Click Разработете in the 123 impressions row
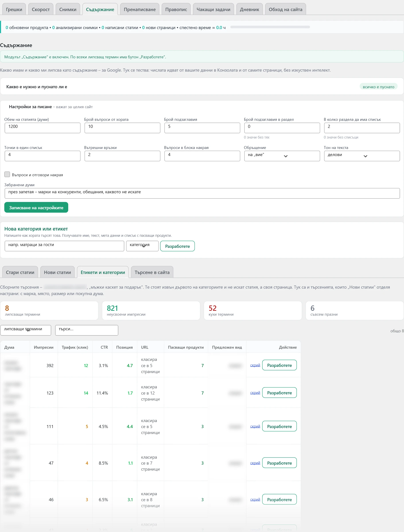The image size is (404, 532). coord(280,392)
